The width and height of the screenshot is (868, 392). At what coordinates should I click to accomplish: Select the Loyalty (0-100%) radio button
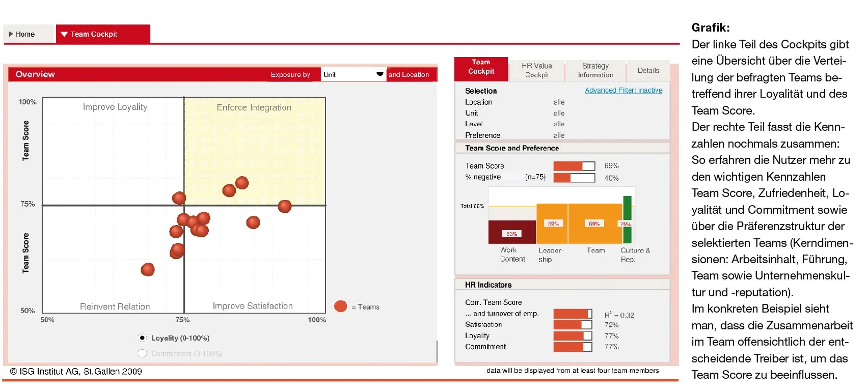(x=142, y=338)
